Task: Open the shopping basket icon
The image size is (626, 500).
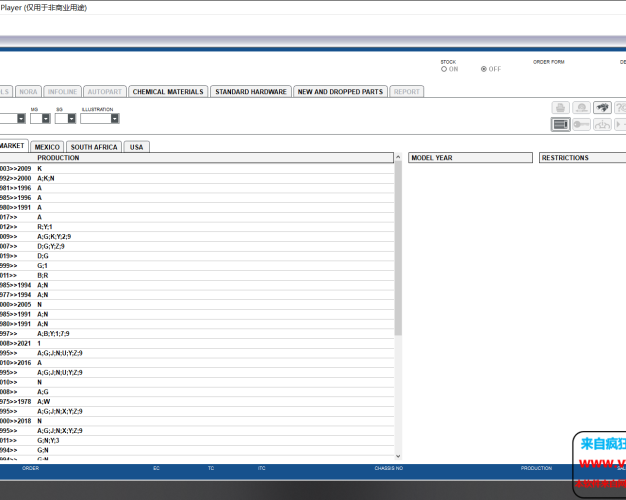Action: click(561, 107)
